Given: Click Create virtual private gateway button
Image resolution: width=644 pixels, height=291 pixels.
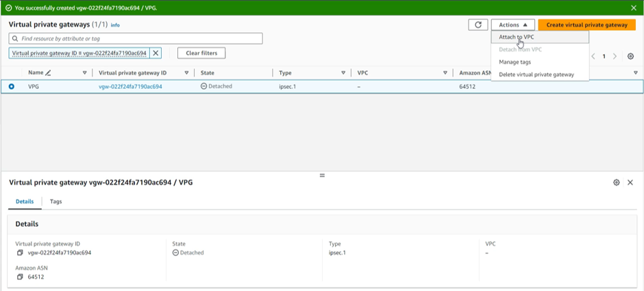Looking at the screenshot, I should click(x=586, y=25).
